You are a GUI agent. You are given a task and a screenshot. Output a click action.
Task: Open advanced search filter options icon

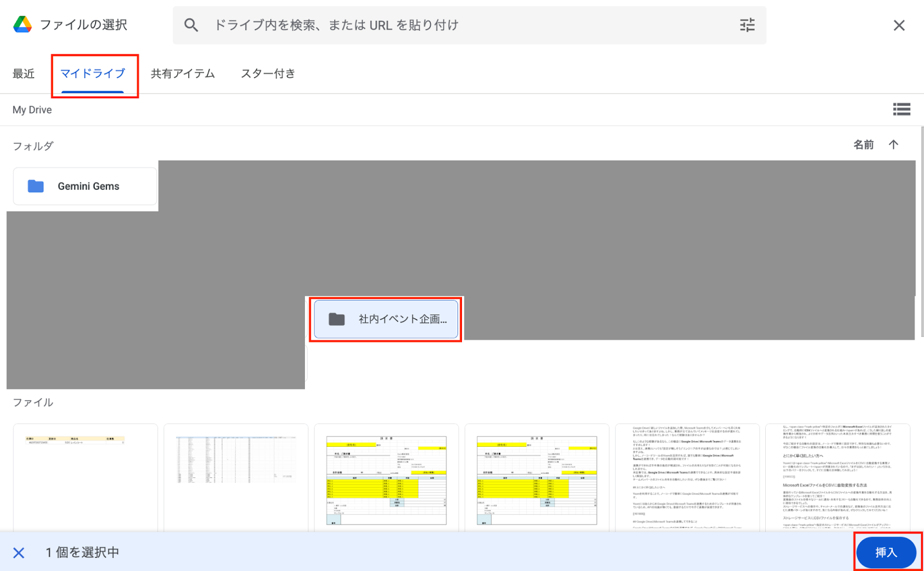[x=747, y=25]
